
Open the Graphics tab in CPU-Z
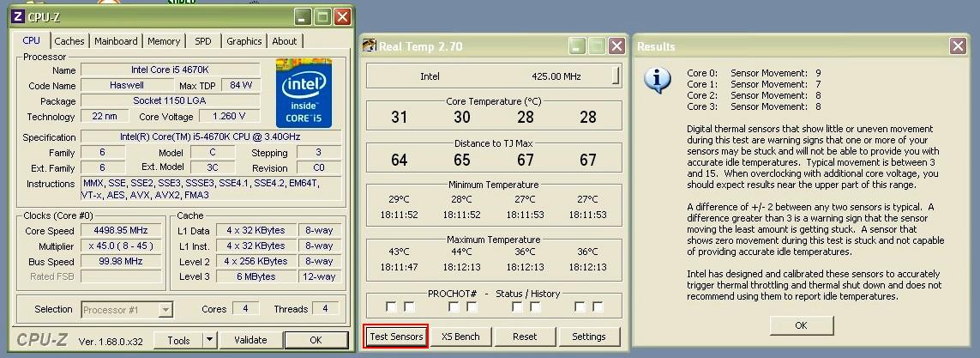coord(243,41)
